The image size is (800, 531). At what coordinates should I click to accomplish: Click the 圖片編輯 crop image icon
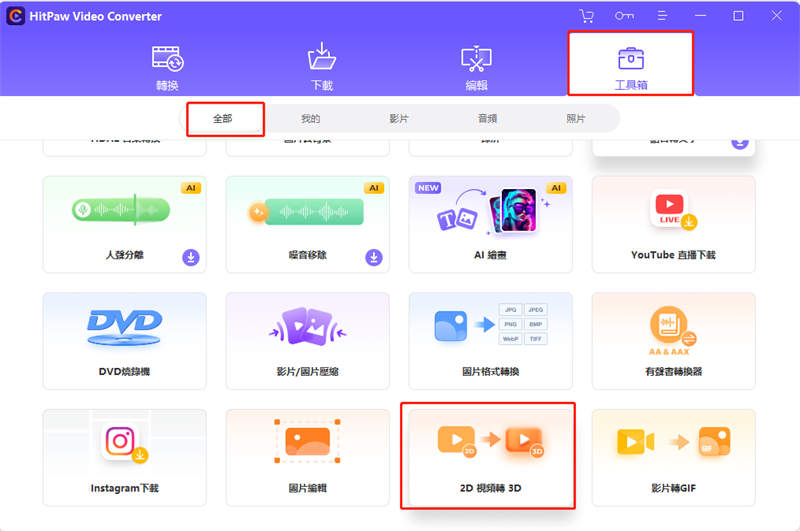coord(308,442)
